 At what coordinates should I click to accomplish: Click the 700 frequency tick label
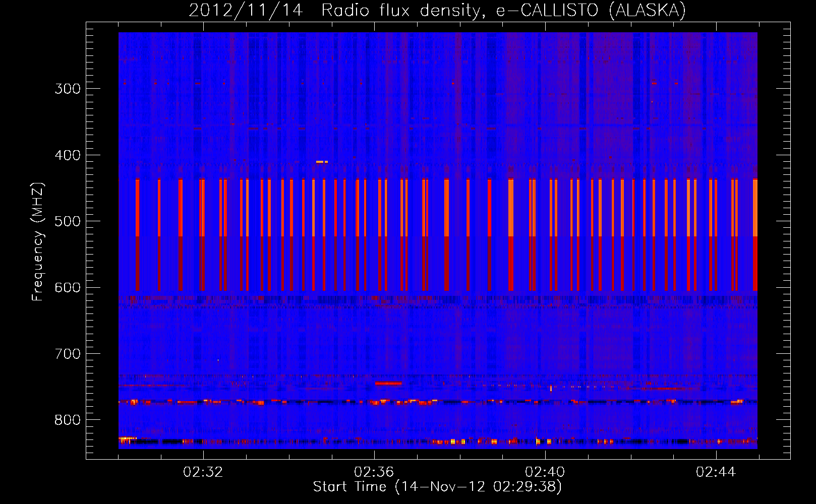click(x=68, y=354)
